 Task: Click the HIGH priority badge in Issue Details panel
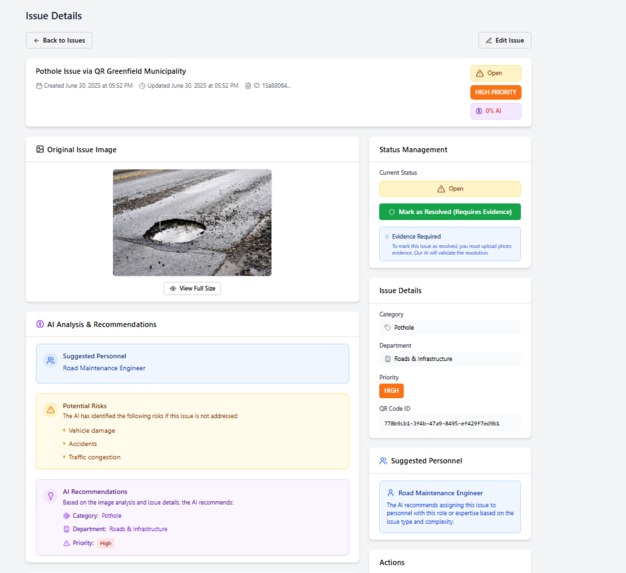pos(391,391)
